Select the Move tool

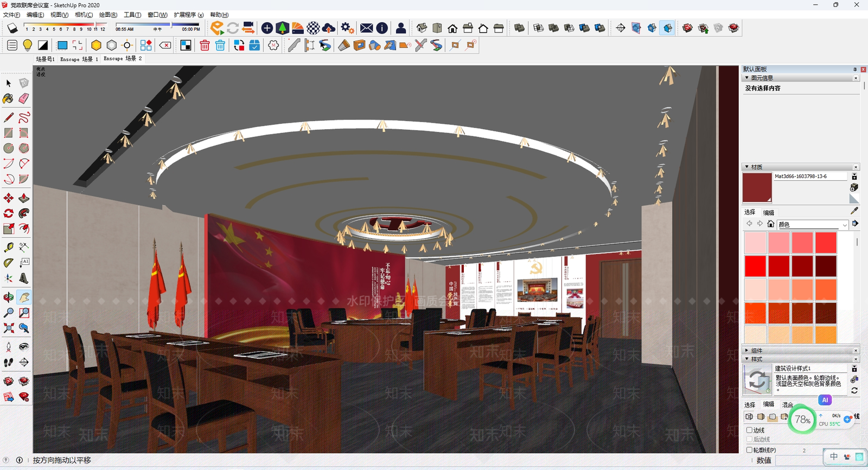click(x=9, y=198)
